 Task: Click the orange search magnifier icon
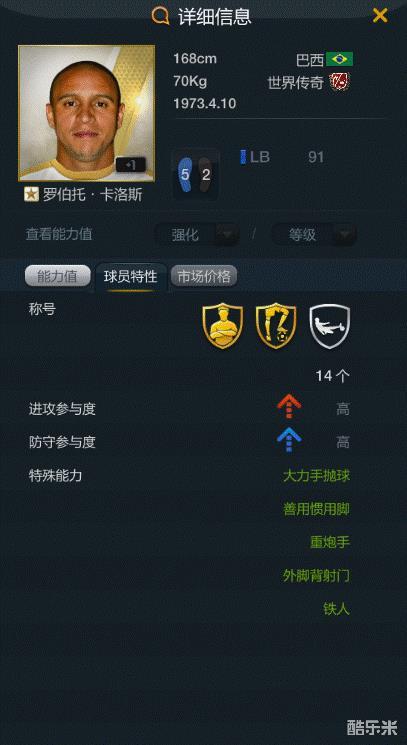tap(161, 16)
